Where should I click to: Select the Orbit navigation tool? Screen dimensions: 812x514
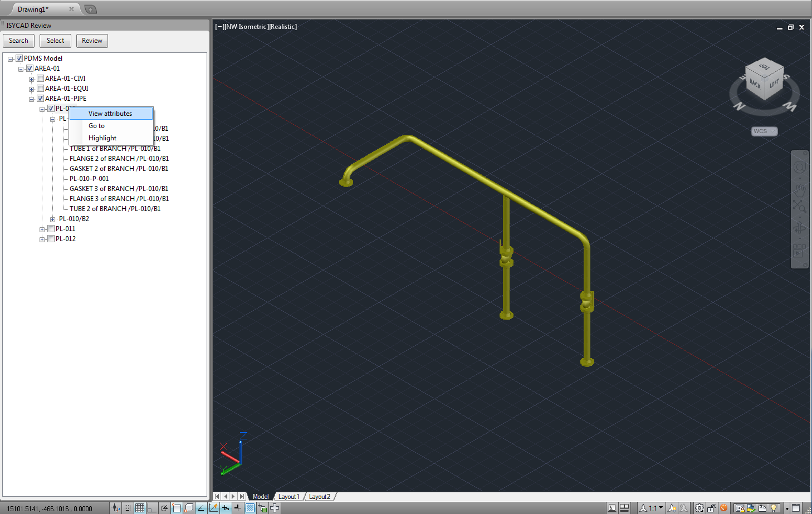click(800, 228)
